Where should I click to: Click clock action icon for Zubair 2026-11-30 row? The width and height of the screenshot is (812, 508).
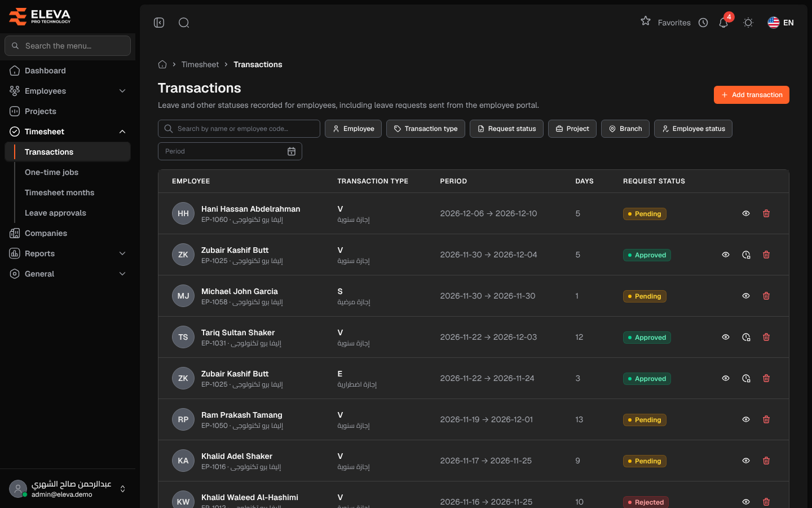(746, 255)
